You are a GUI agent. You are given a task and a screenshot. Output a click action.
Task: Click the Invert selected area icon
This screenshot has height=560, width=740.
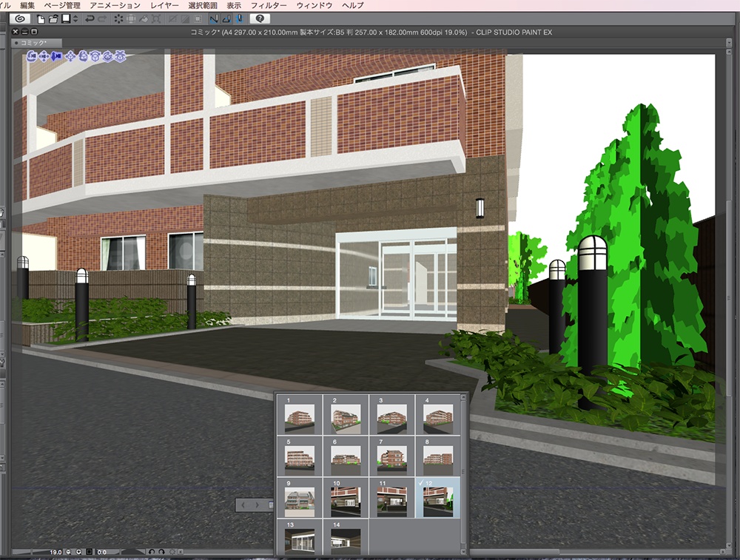(x=185, y=19)
